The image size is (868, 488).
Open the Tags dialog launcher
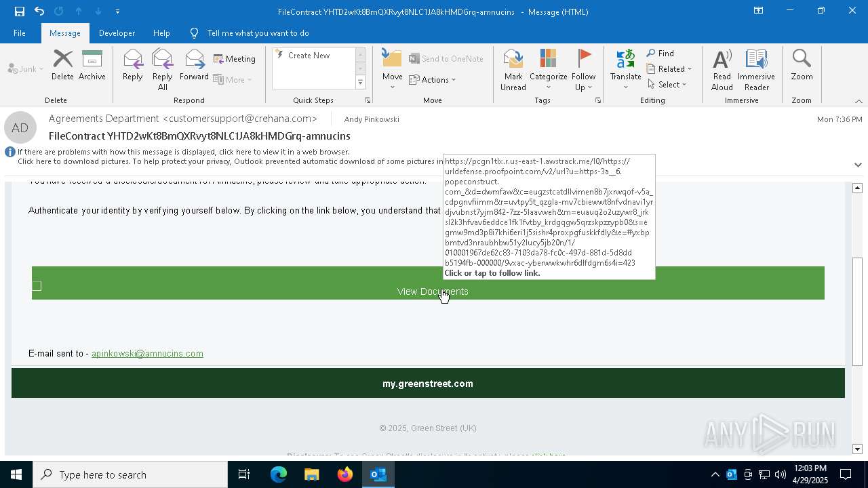[598, 100]
